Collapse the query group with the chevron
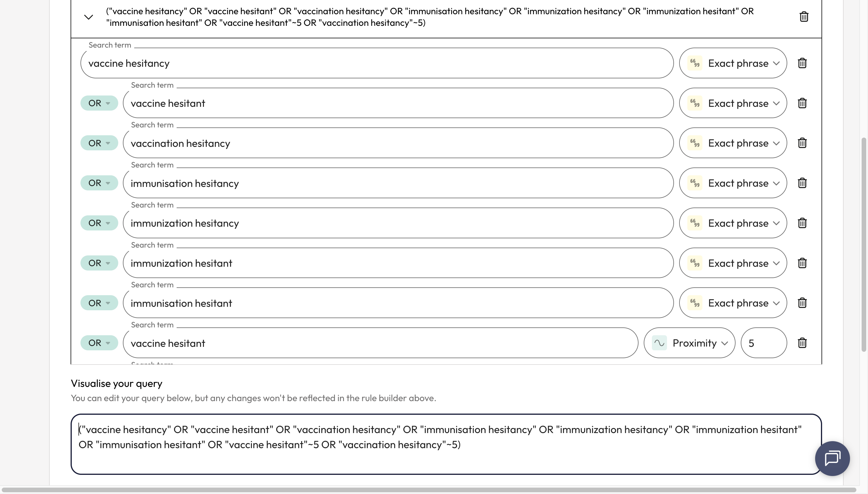The height and width of the screenshot is (494, 868). coord(89,17)
